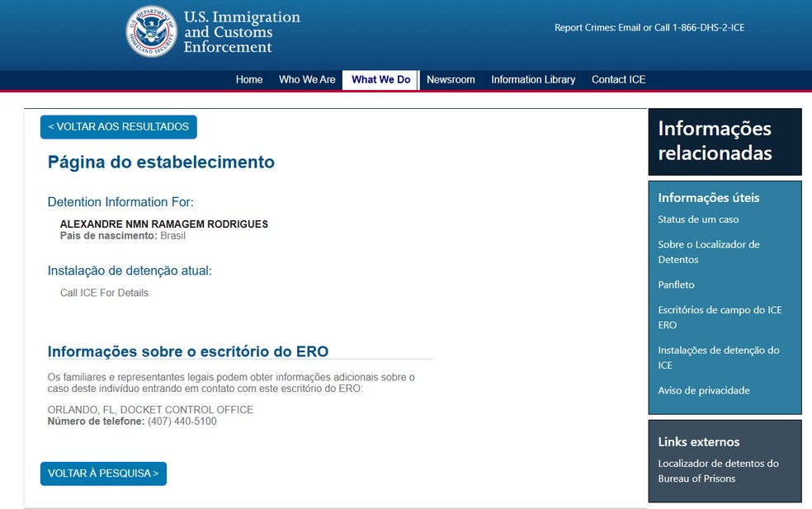Click VOLTAR AOS RESULTADOS button
Image resolution: width=812 pixels, height=509 pixels.
tap(118, 126)
